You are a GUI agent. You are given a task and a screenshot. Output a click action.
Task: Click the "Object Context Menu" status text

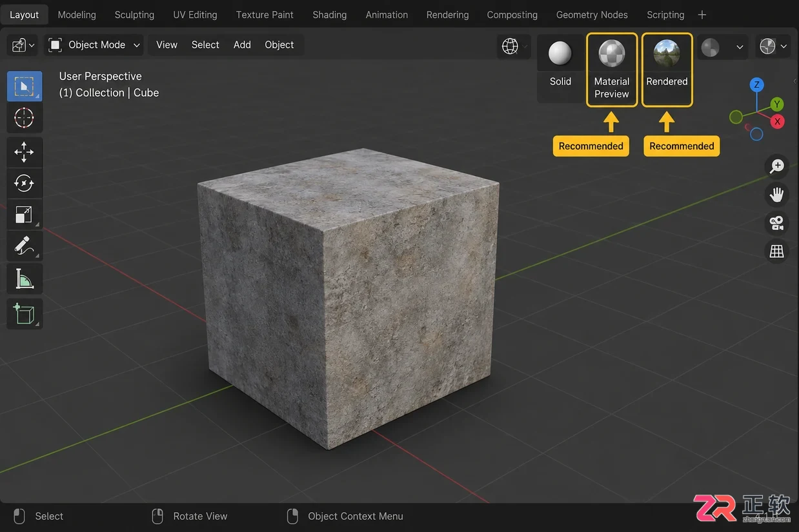356,516
